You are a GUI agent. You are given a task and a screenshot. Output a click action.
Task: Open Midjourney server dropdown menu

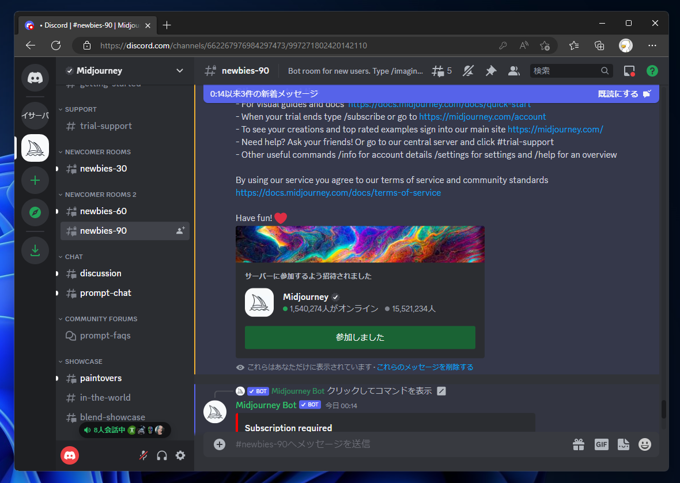pyautogui.click(x=180, y=71)
